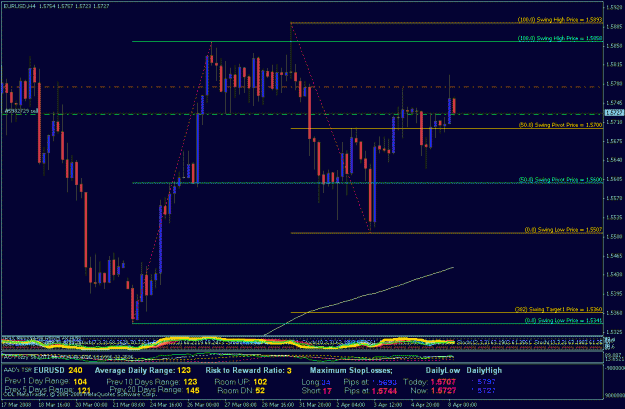Click the '24 Mar 16:00' time axis label
Screen dimensions: 625x409
point(164,404)
